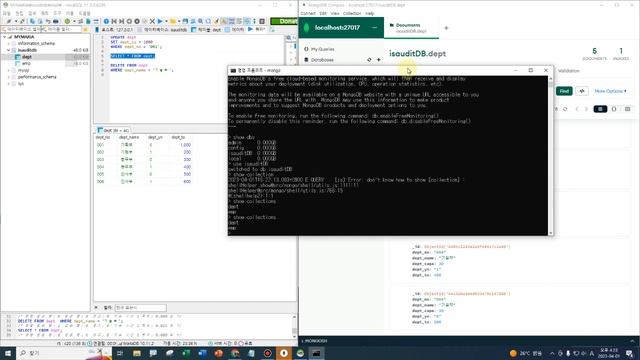Click the dept result tab in query results

tap(113, 130)
